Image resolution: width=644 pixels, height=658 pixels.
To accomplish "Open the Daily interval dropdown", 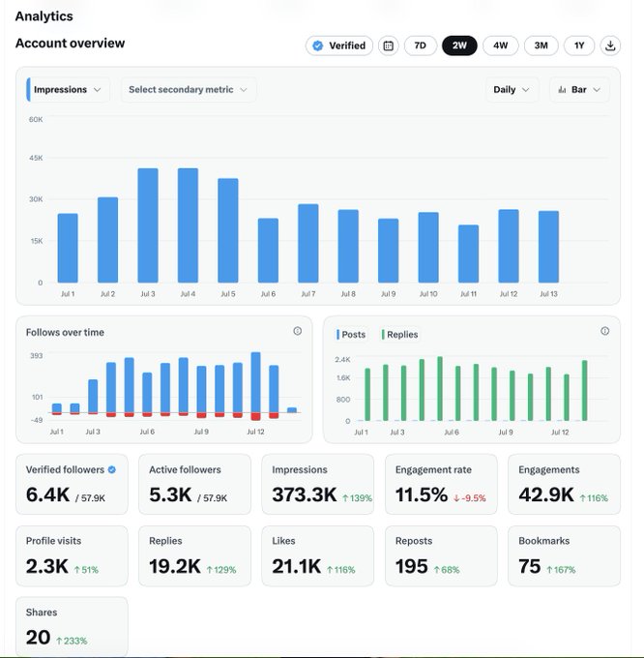I will [x=512, y=90].
